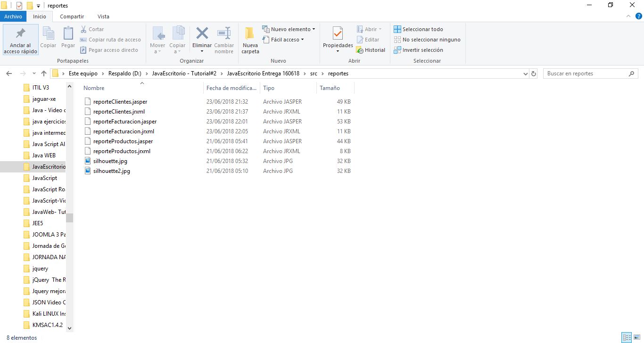
Task: Navigate to Este equipo breadcrumb
Action: 83,73
